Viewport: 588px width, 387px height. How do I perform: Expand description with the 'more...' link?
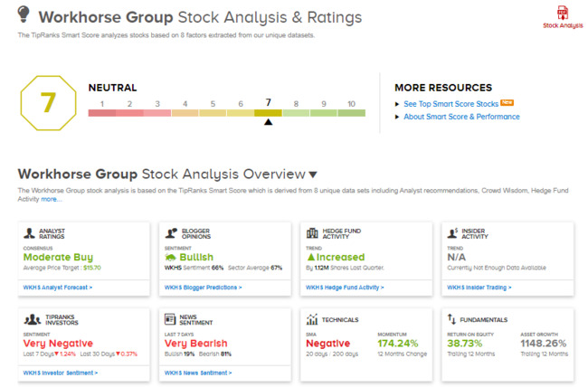[51, 199]
